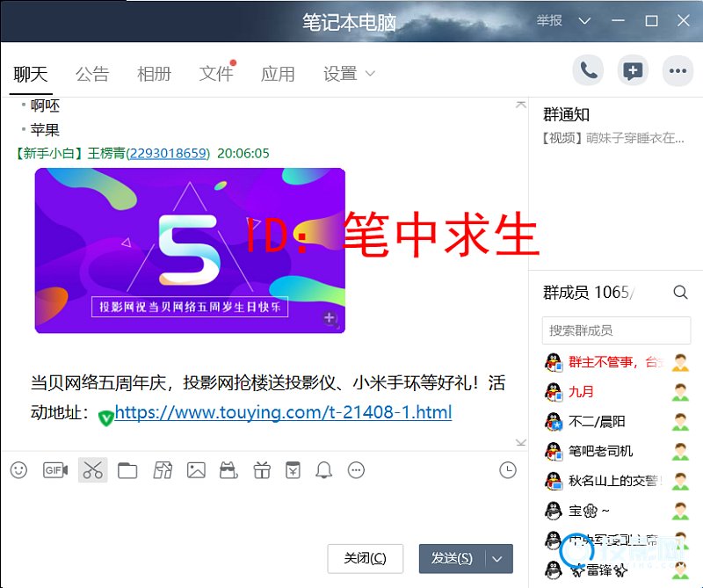Screen dimensions: 703x588
Task: Open the three-dot more menu in header
Action: click(x=678, y=70)
